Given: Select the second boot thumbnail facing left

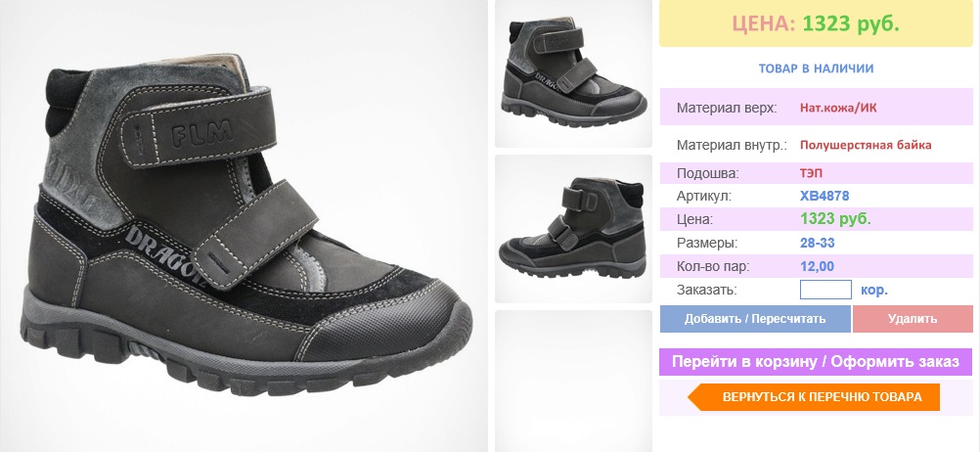Looking at the screenshot, I should coord(573,229).
